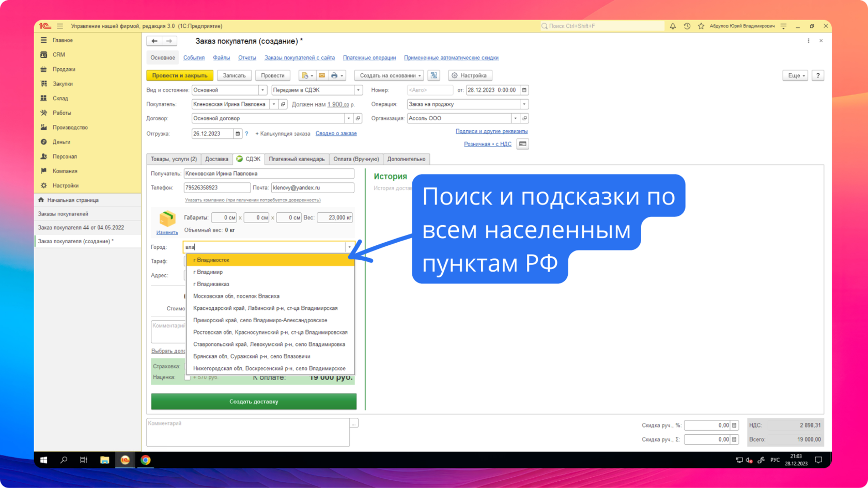This screenshot has height=488, width=868.
Task: Expand the Покупатель dropdown arrow
Action: coord(274,104)
